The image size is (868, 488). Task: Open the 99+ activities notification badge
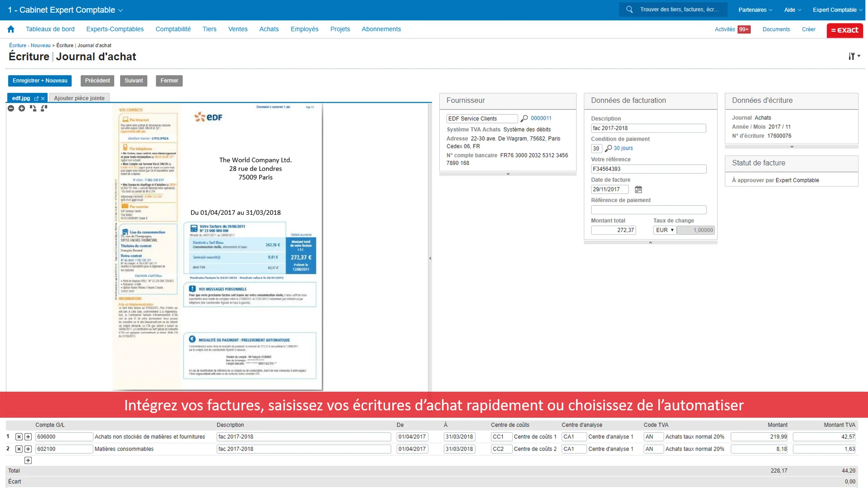click(x=744, y=29)
